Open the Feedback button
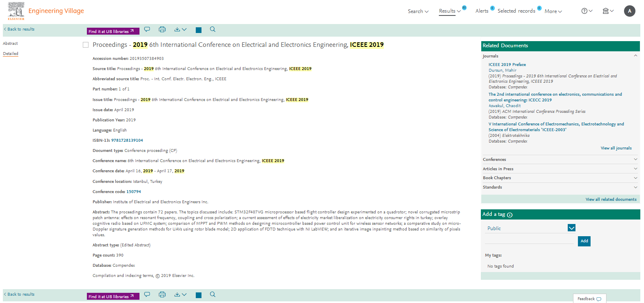This screenshot has height=303, width=644. 589,299
